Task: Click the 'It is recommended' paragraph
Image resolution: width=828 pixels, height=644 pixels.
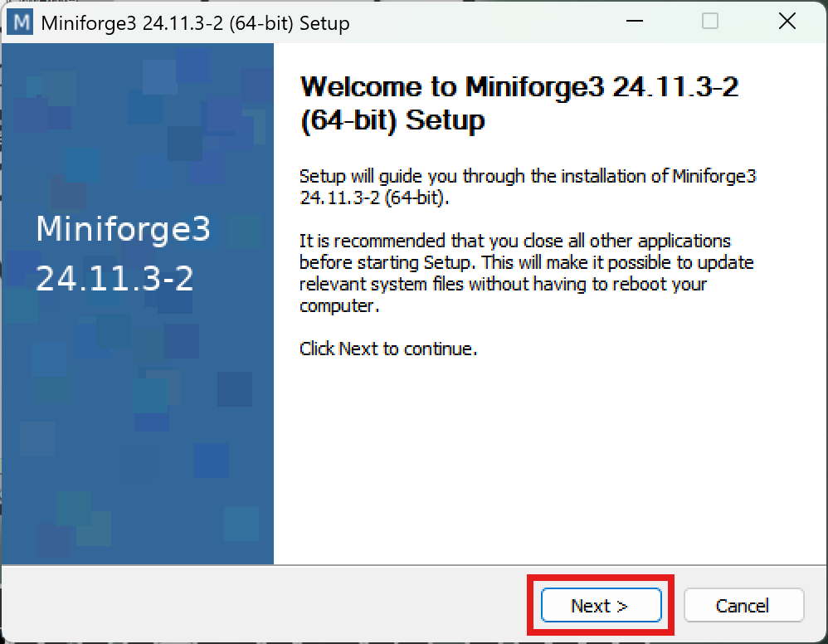Action: (x=527, y=273)
